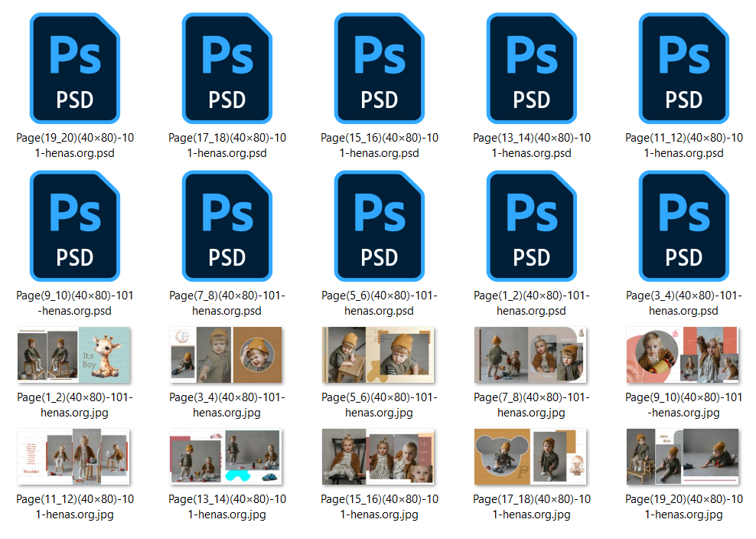Click filename Page(5_6)(40×80)-101-henas.org.jpg
The image size is (756, 539).
380,405
